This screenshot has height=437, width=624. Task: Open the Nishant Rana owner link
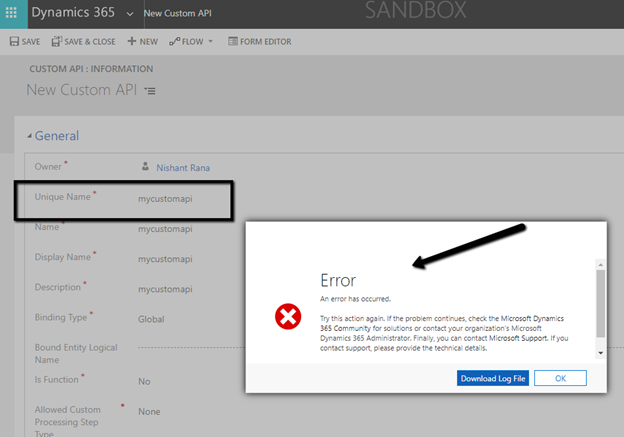click(x=183, y=168)
